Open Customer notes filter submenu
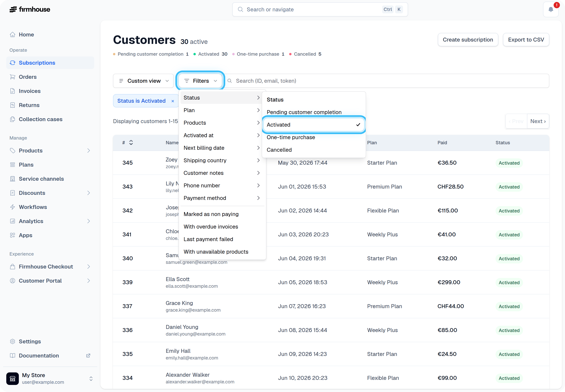 coord(222,173)
